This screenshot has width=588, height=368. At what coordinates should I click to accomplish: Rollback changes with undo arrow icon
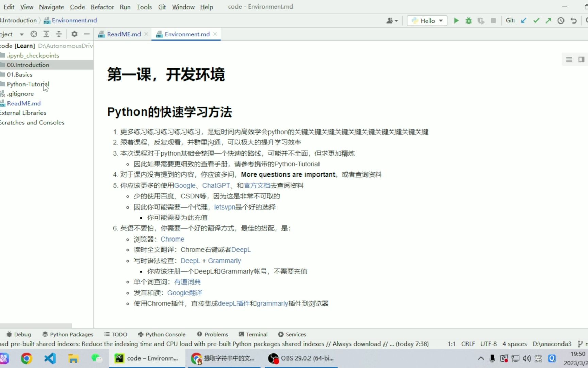[x=574, y=21]
